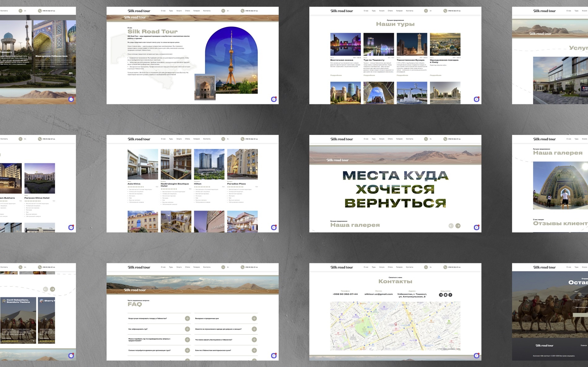Click the Silk road tour logo on the Контакты page
This screenshot has height=367, width=588.
(342, 267)
